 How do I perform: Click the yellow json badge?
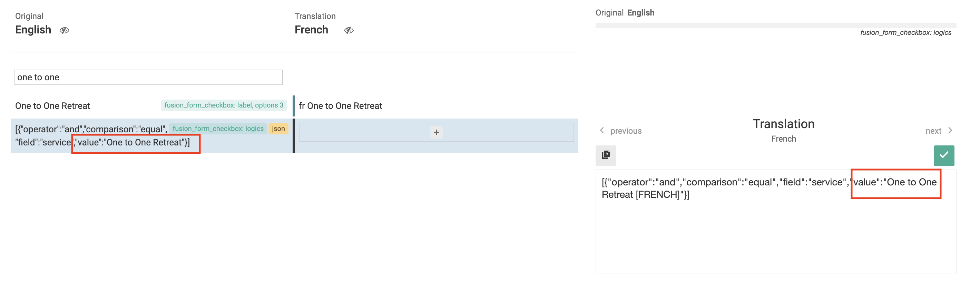[278, 129]
